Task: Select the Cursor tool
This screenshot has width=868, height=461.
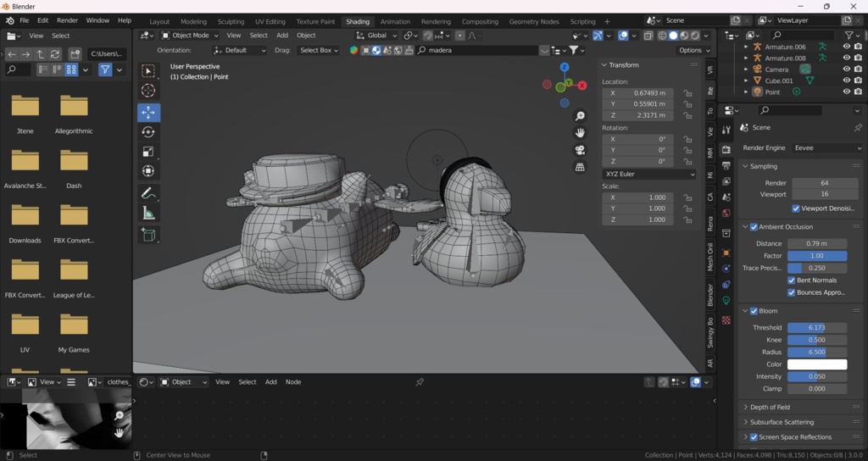Action: coord(148,91)
